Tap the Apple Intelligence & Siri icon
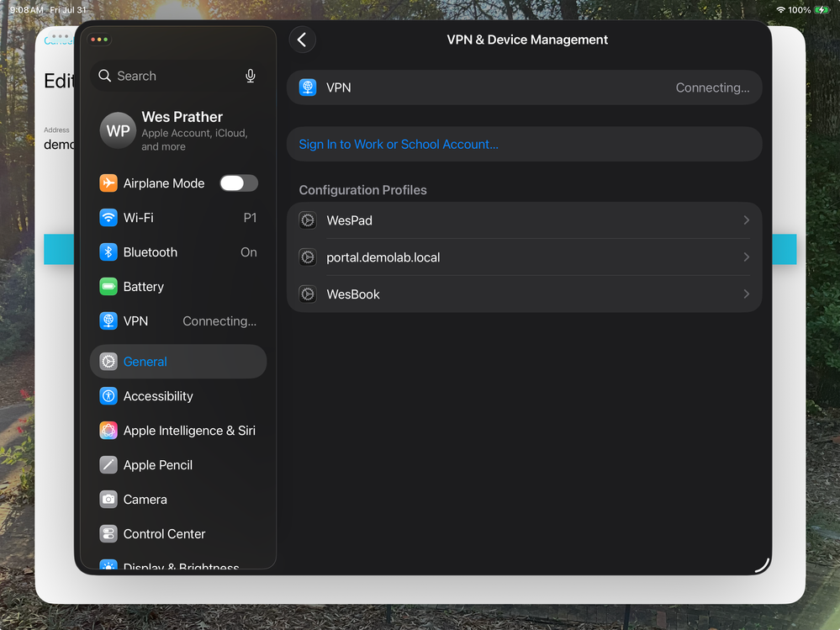The image size is (840, 630). (108, 430)
